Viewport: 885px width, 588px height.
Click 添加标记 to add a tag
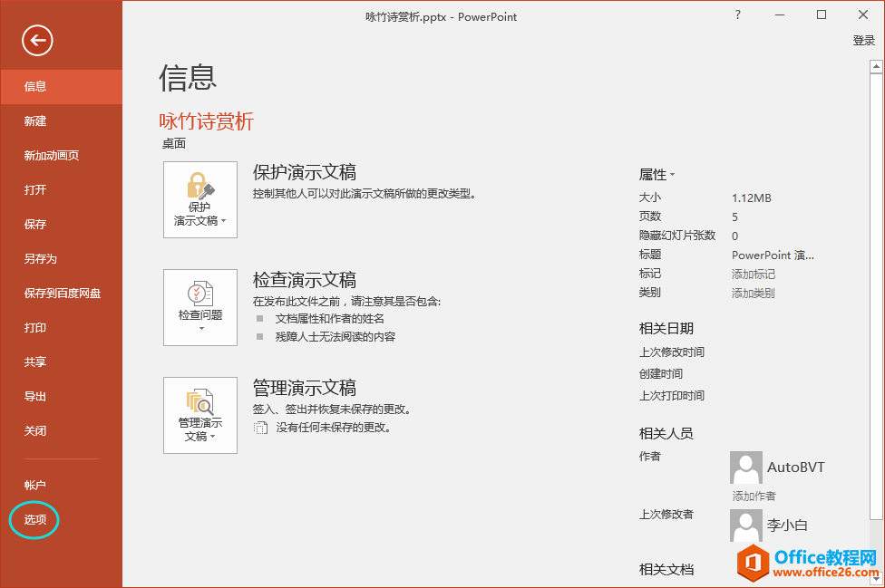click(x=753, y=273)
